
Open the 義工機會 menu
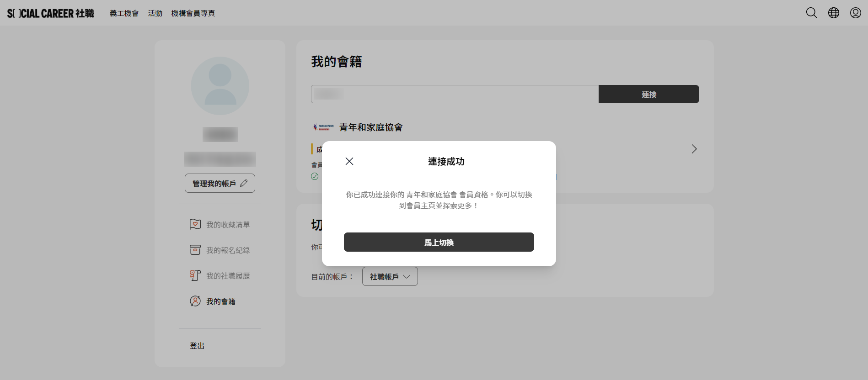(x=124, y=13)
